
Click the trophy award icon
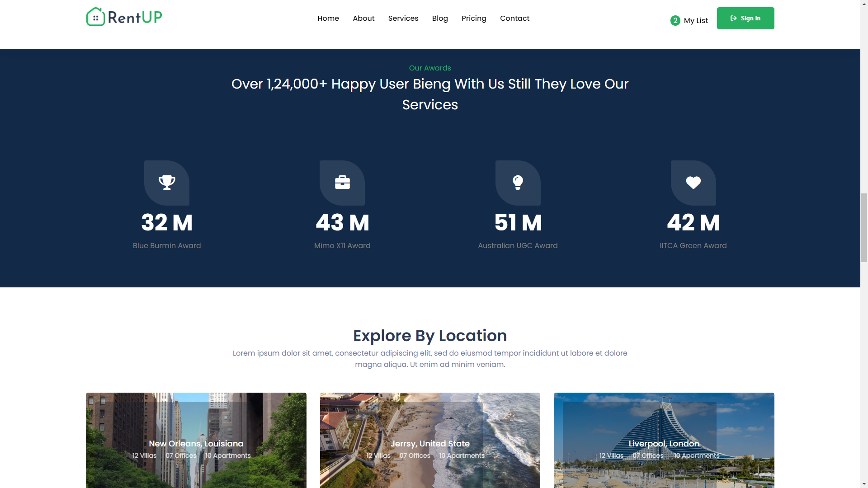(167, 183)
